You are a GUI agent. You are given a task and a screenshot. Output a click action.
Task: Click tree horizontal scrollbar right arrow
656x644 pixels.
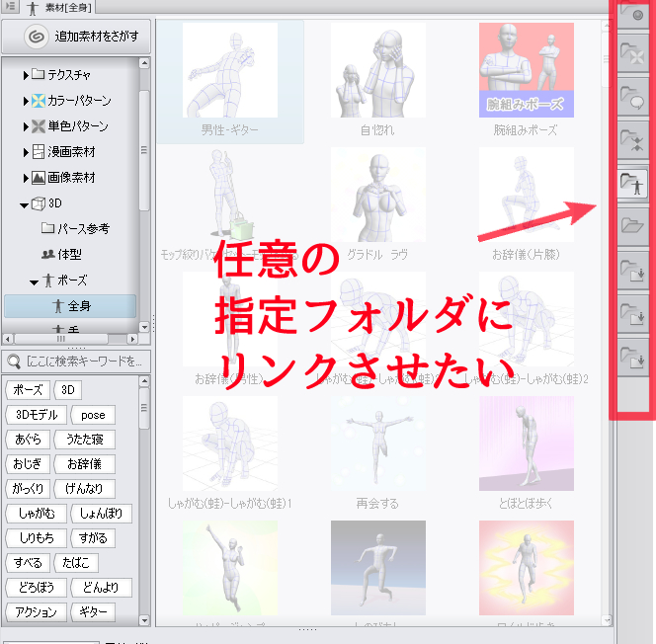click(x=132, y=339)
